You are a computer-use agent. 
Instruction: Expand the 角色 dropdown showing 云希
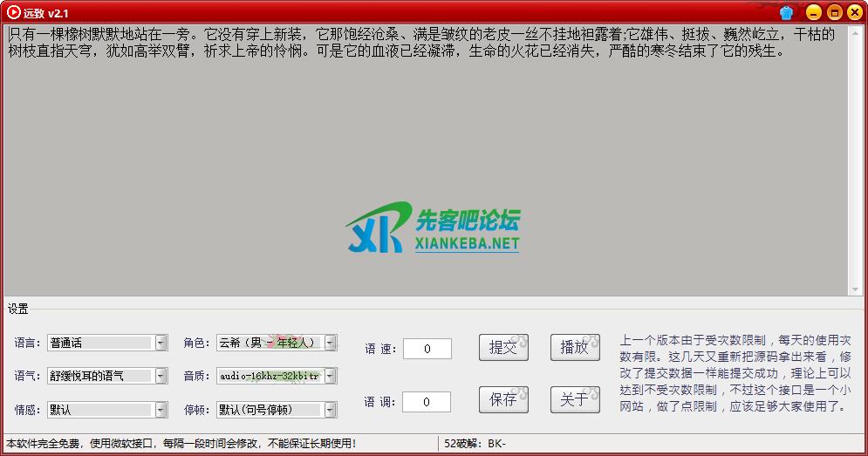pyautogui.click(x=330, y=343)
